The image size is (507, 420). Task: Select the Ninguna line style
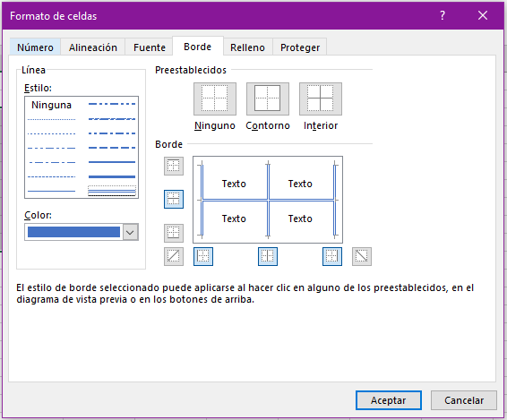click(51, 105)
